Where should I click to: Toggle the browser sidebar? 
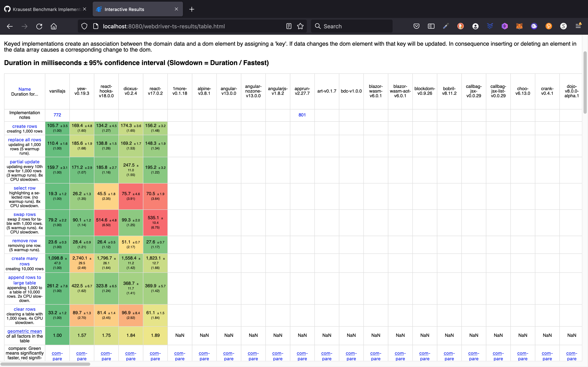coord(431,26)
